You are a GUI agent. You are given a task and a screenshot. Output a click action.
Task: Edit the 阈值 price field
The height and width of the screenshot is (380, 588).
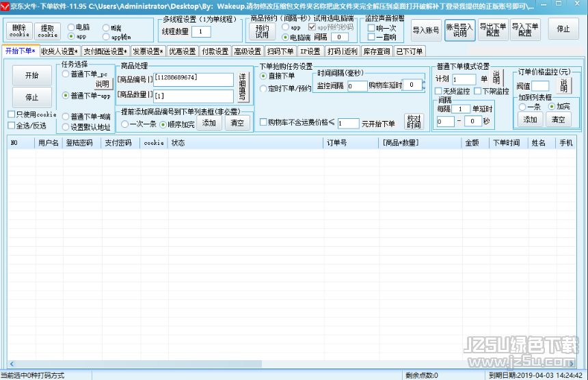(540, 86)
